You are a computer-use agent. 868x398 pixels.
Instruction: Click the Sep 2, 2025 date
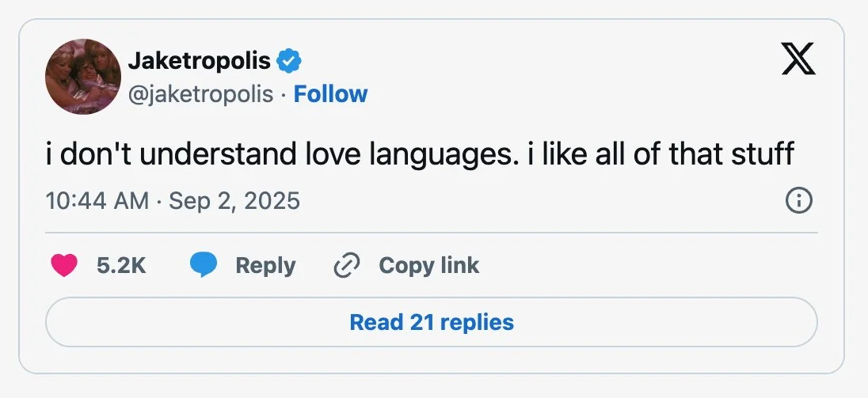(234, 201)
